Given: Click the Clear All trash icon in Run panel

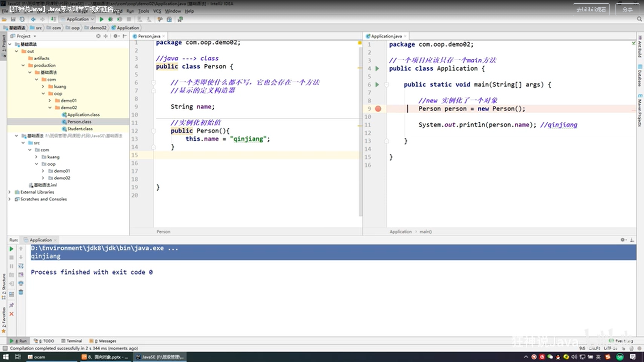Looking at the screenshot, I should tap(21, 292).
